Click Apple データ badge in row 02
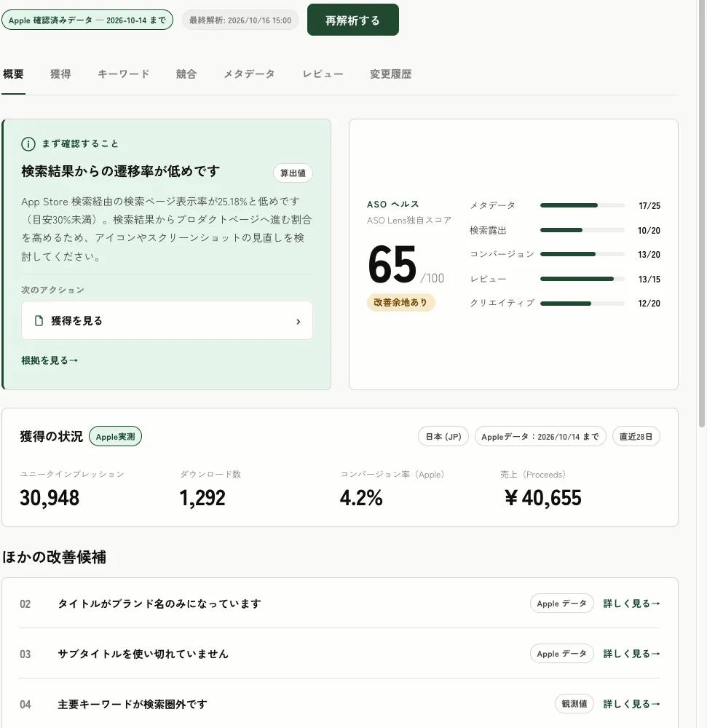The image size is (707, 728). [561, 603]
